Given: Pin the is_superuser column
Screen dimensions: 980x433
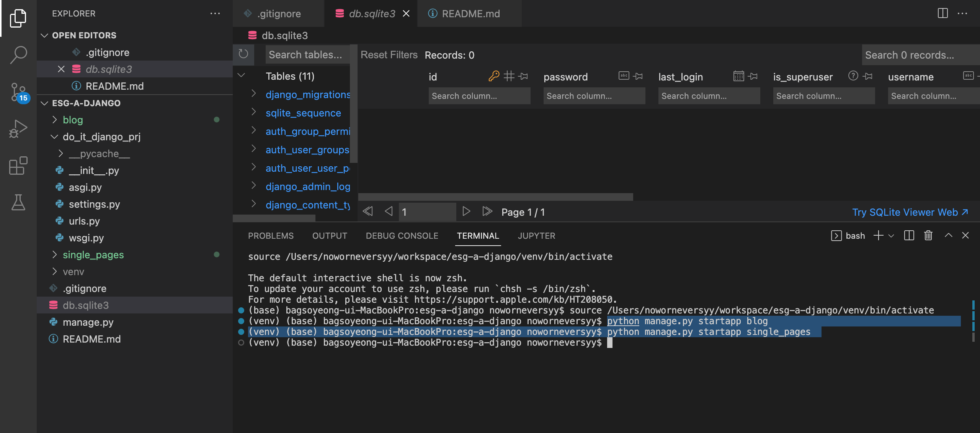Looking at the screenshot, I should click(x=868, y=76).
